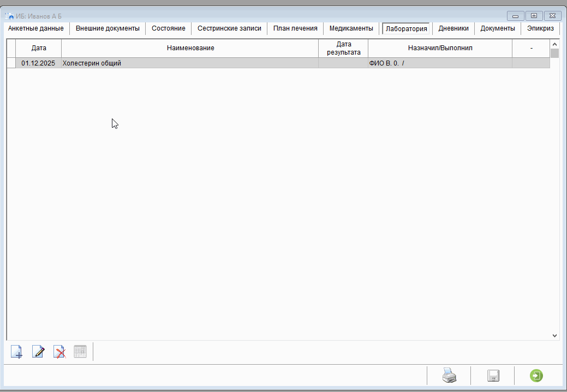Maximize the ИБ: Иванов А Б window
The image size is (567, 392).
pos(534,16)
